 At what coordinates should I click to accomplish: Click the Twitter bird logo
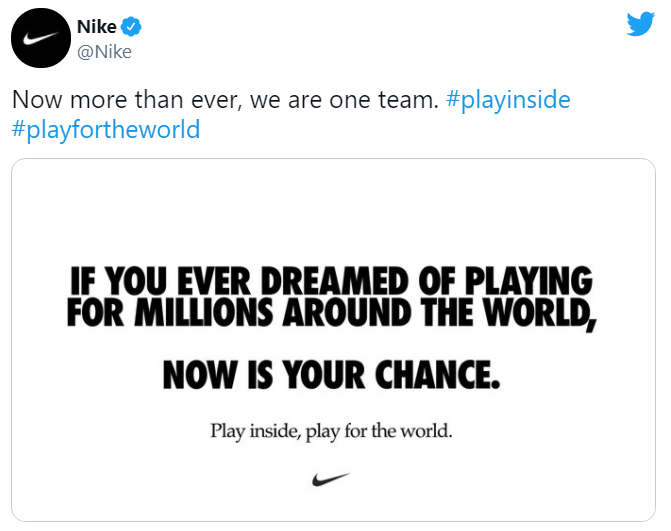(639, 25)
